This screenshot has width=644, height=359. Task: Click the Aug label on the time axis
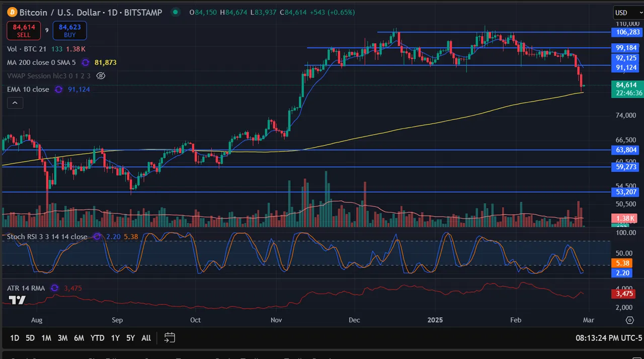click(37, 320)
